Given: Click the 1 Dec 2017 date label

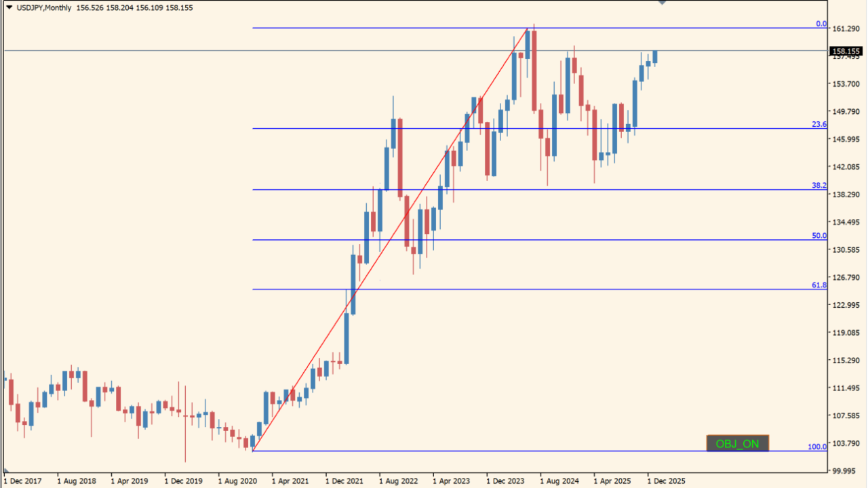Looking at the screenshot, I should coord(22,481).
